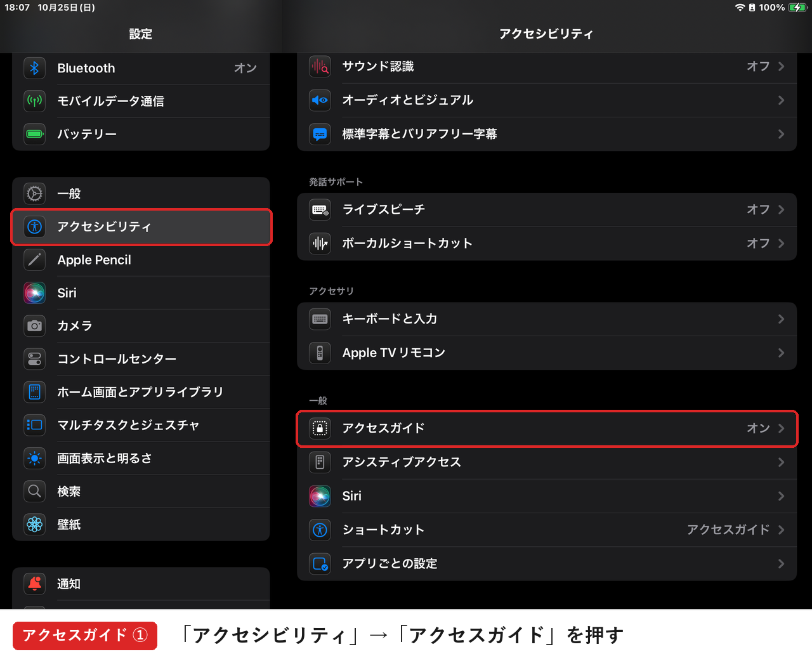Tap the notifications (通知) bell icon
This screenshot has width=812, height=661.
click(x=35, y=584)
